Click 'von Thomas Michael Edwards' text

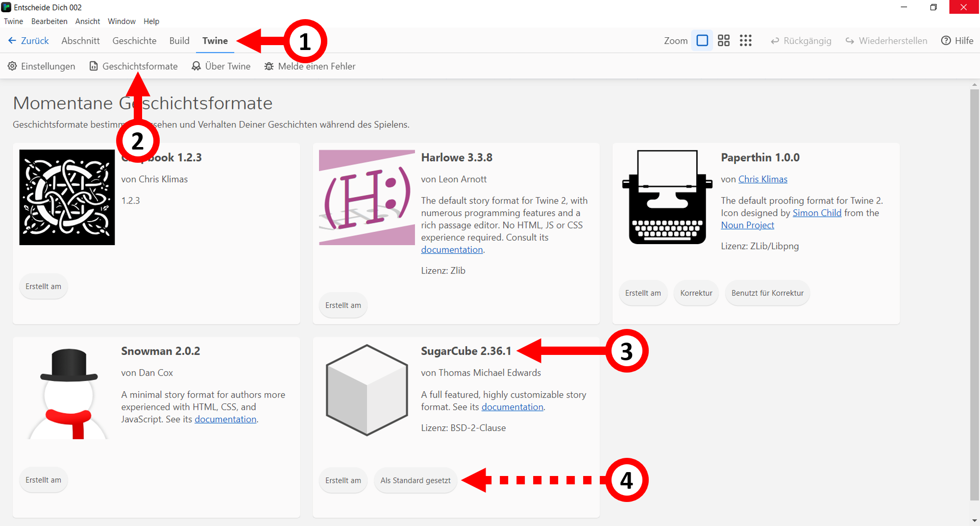point(481,373)
